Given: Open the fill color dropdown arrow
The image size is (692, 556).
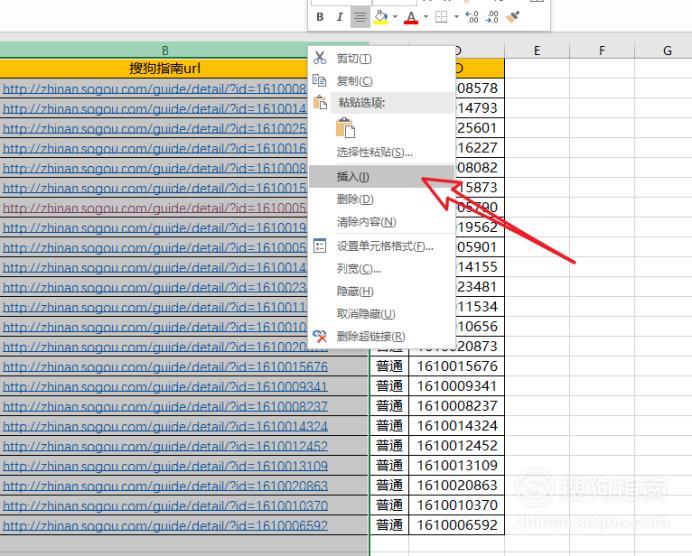Looking at the screenshot, I should [395, 17].
